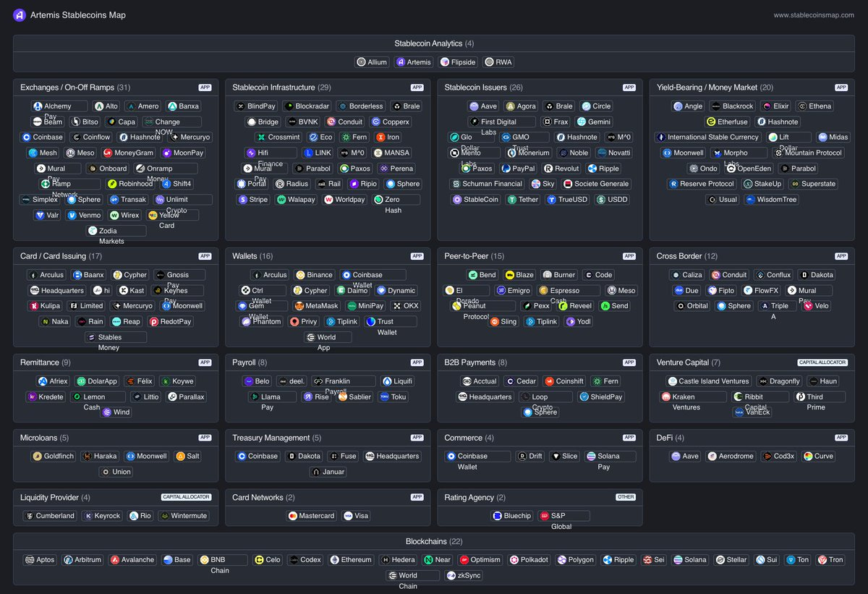This screenshot has width=868, height=594.
Task: Select the Zero Hash icon
Action: (378, 200)
